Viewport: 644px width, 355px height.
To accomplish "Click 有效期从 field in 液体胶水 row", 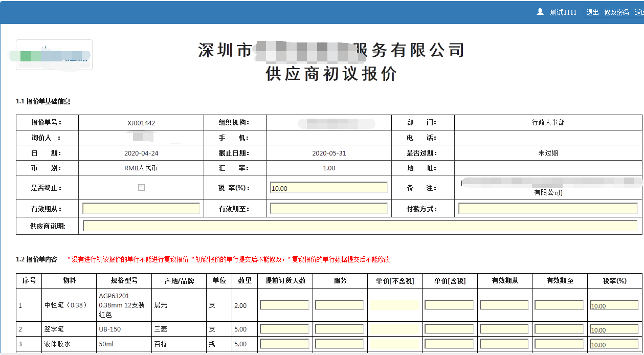I will (504, 344).
